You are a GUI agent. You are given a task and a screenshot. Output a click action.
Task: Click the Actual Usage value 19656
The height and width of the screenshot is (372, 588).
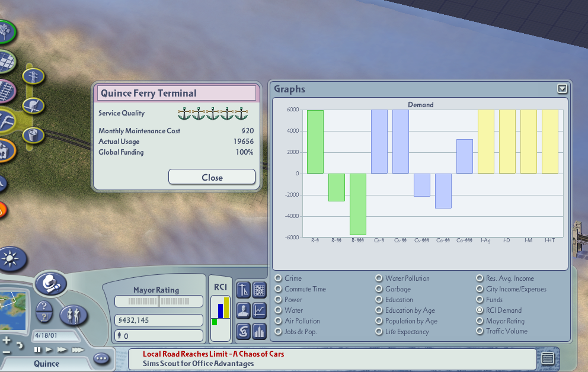click(244, 142)
